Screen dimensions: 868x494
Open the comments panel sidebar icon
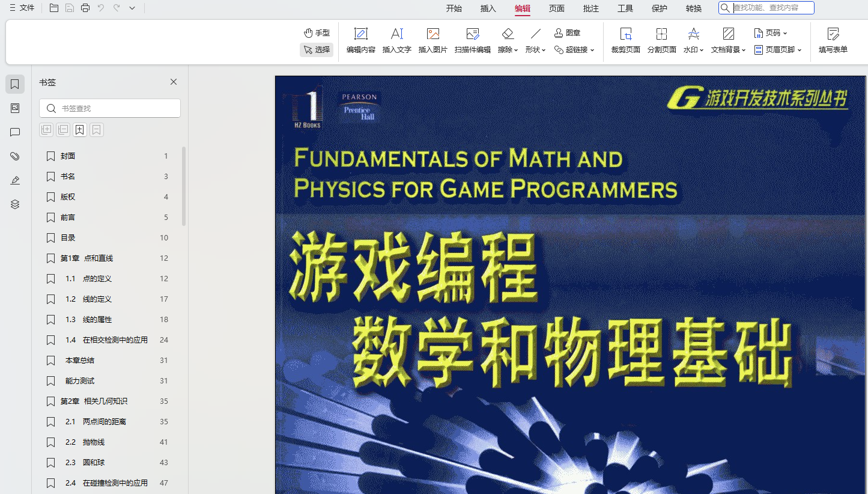15,132
